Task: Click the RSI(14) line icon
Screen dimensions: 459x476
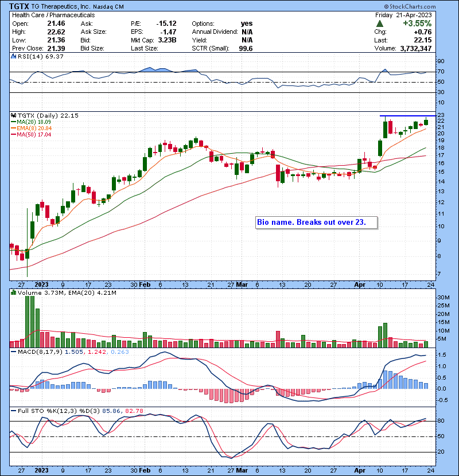Action: (14, 56)
